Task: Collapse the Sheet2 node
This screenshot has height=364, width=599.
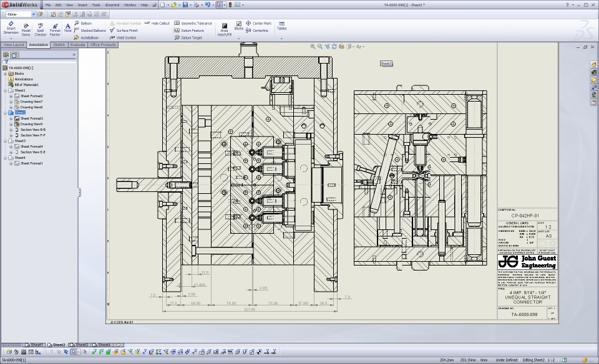Action: click(6, 113)
